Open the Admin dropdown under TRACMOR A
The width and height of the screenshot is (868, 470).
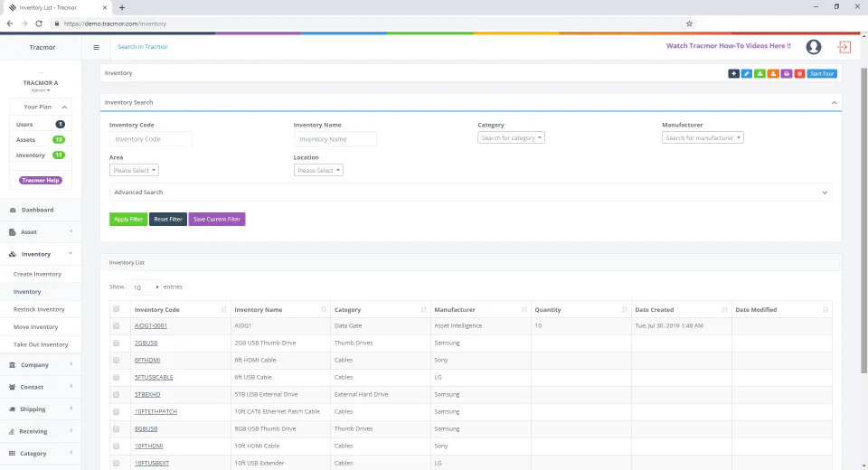(41, 90)
